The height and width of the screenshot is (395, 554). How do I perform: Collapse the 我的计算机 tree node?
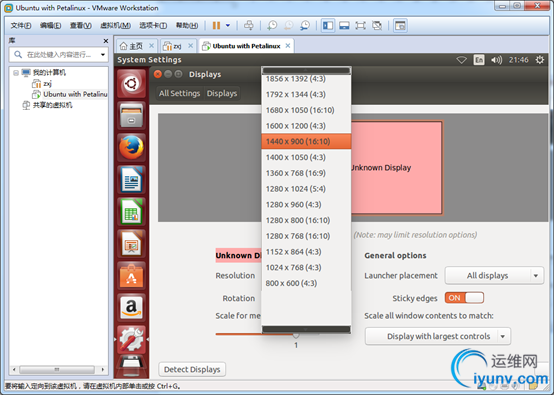click(x=16, y=73)
